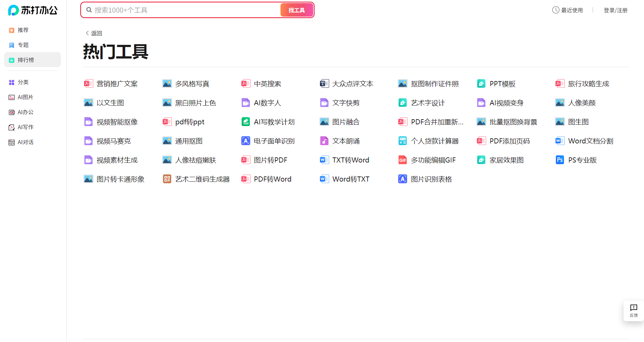Open the AI数字人 tool
Screen dimensions: 644x342
click(x=268, y=103)
